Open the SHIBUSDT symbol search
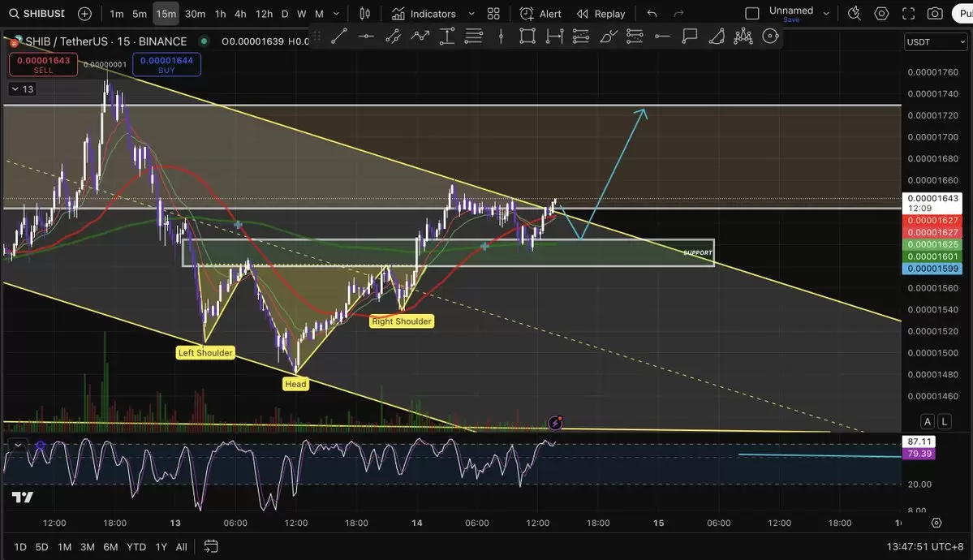The width and height of the screenshot is (973, 560). coord(37,14)
